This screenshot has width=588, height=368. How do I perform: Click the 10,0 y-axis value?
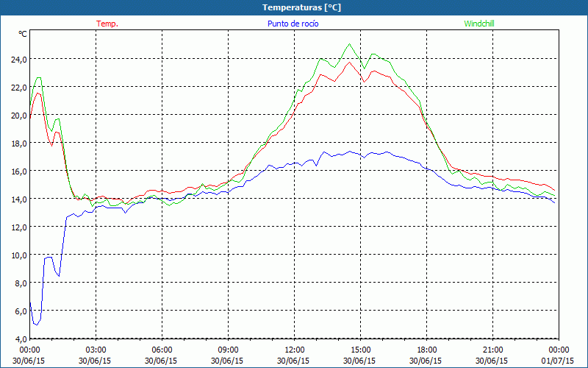point(19,255)
